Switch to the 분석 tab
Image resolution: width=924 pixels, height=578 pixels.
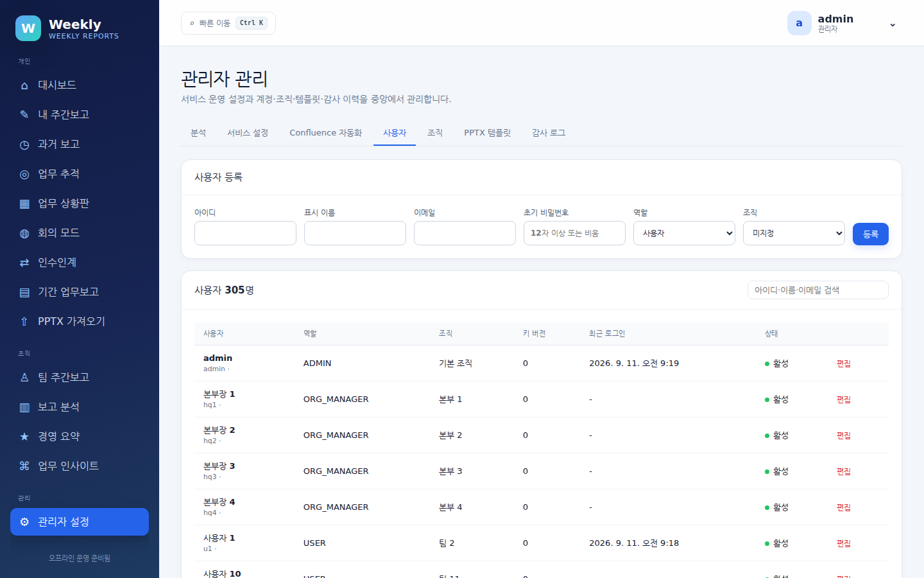(198, 133)
